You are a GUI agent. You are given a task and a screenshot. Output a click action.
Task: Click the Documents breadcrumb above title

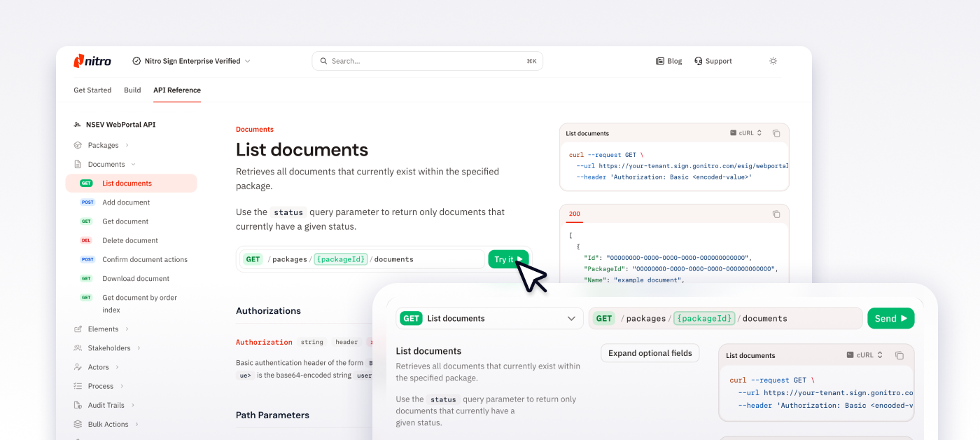pos(255,129)
